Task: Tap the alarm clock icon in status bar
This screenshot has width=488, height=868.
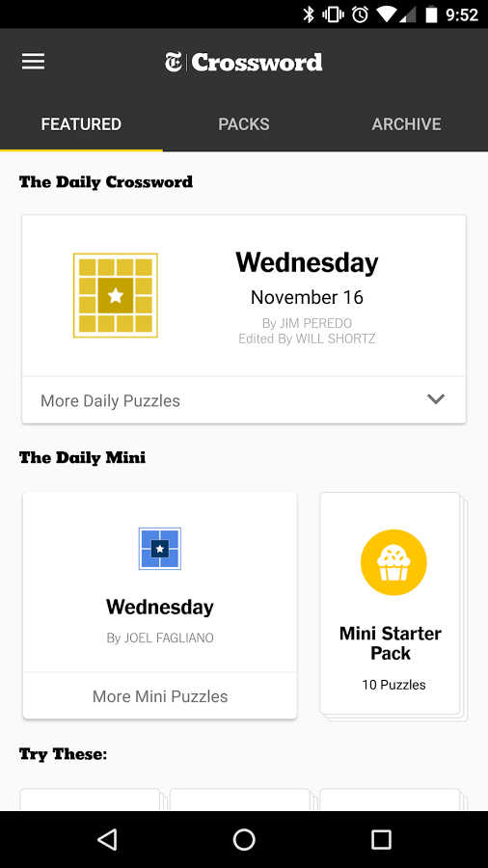Action: (x=360, y=14)
